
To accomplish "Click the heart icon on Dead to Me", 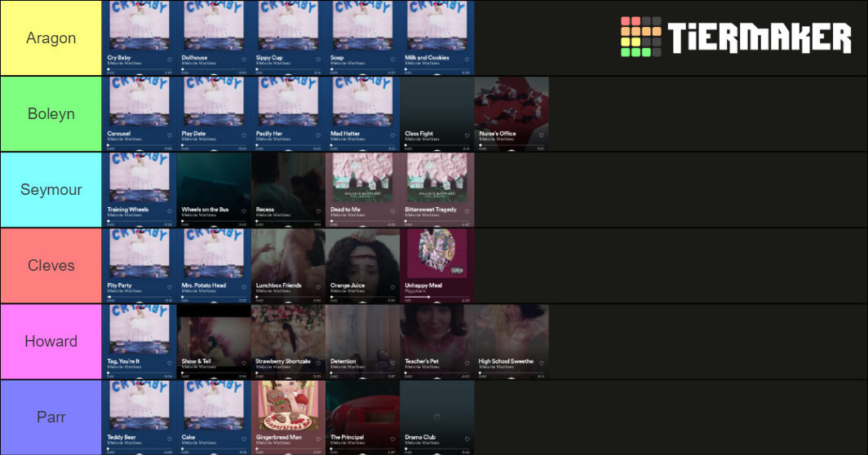I will pos(392,211).
